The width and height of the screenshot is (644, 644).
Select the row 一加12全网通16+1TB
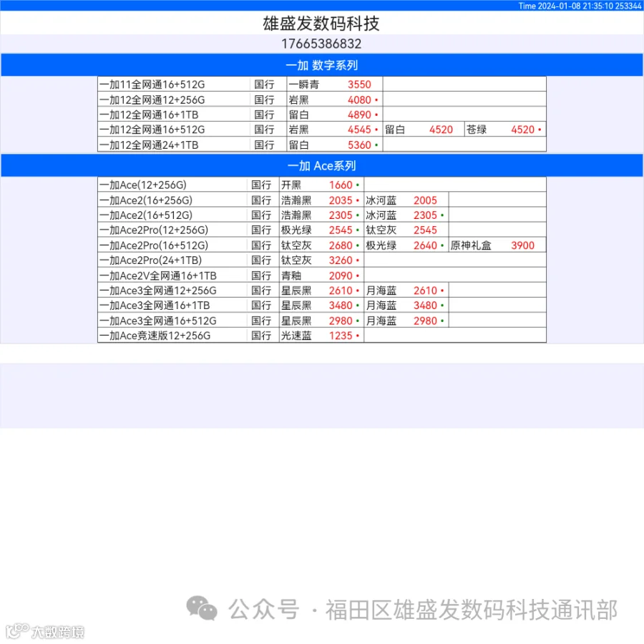322,114
